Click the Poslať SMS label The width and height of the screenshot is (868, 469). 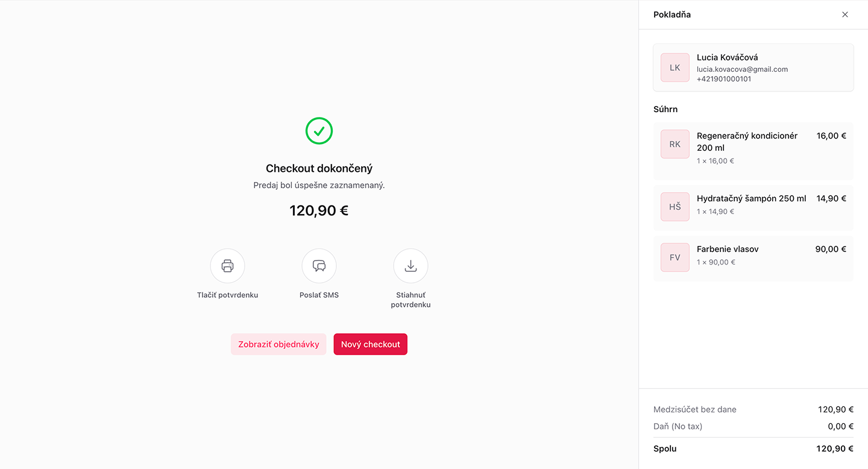(x=319, y=295)
